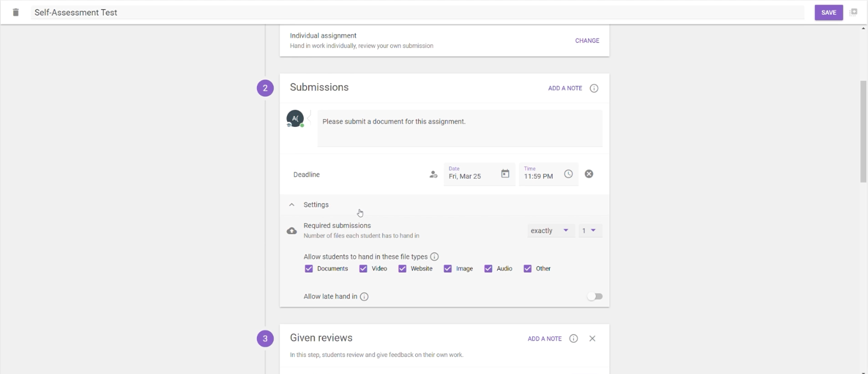Click the clock icon for deadline time

[x=568, y=174]
